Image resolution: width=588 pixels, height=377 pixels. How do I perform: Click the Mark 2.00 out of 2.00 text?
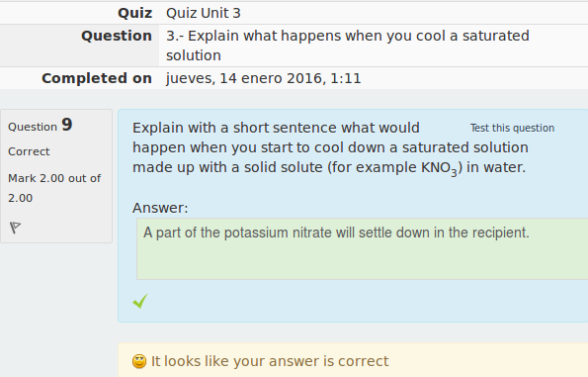click(54, 188)
